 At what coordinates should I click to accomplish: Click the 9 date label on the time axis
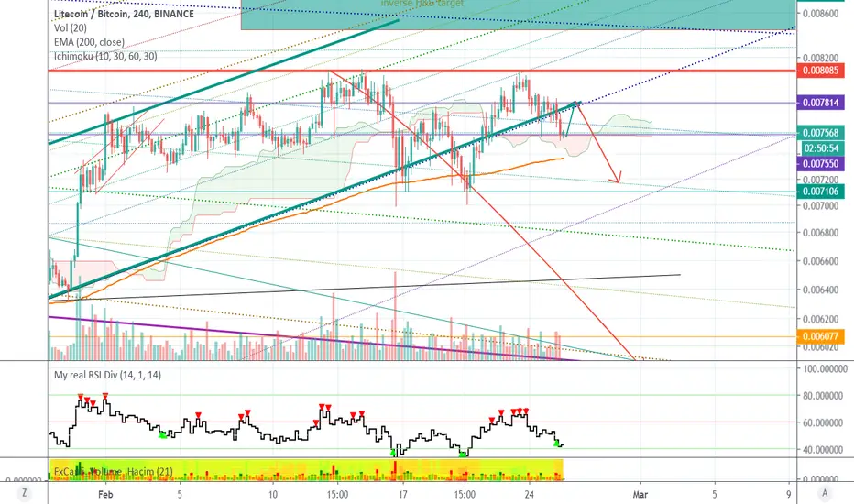point(789,494)
